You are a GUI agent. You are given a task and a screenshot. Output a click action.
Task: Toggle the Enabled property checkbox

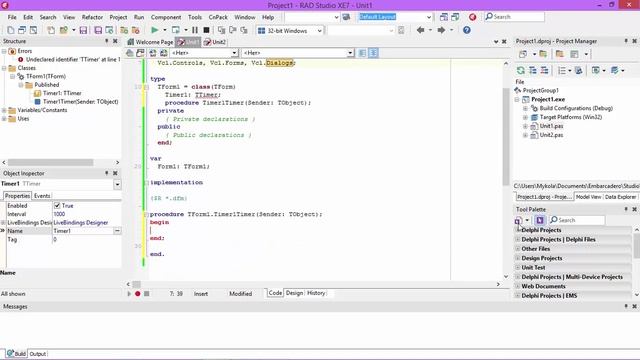[57, 206]
